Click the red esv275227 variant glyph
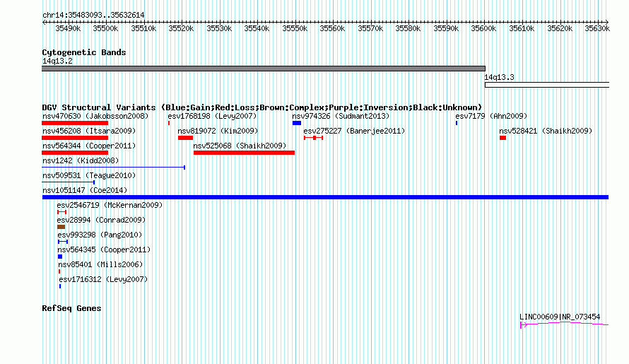Image resolution: width=629 pixels, height=364 pixels. 313,138
